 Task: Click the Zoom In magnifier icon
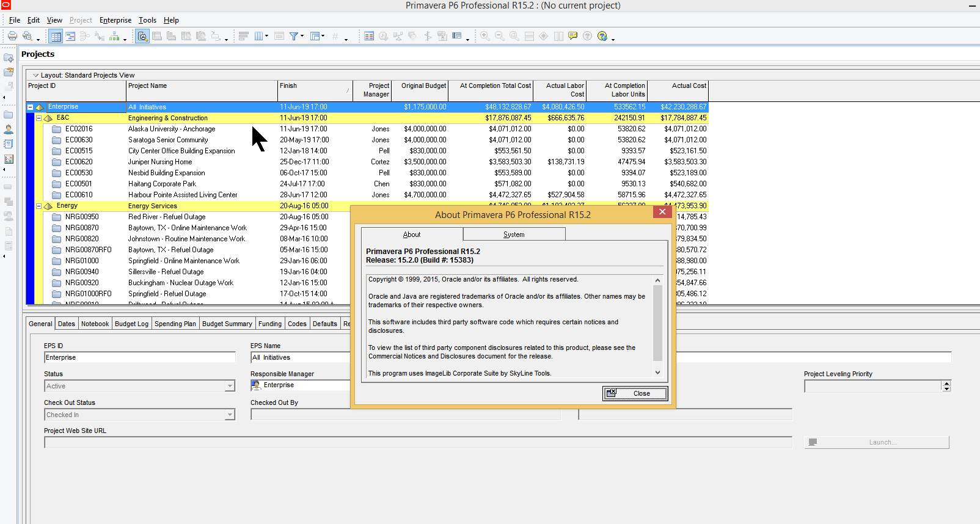[485, 36]
